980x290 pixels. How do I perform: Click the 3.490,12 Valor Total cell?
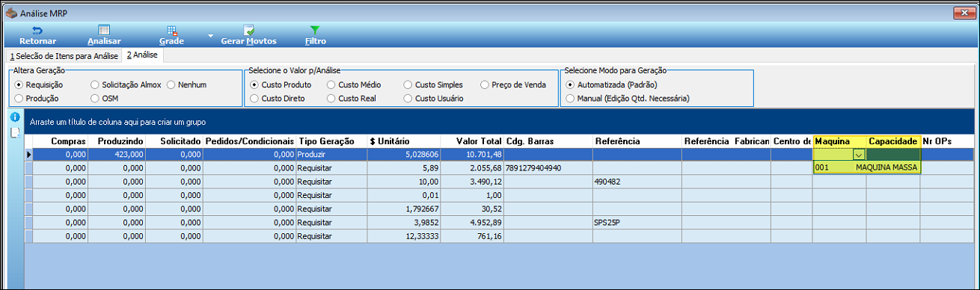point(471,182)
